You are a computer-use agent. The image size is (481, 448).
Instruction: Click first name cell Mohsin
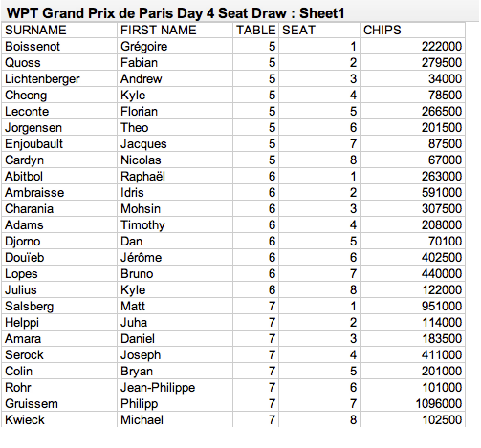(175, 209)
